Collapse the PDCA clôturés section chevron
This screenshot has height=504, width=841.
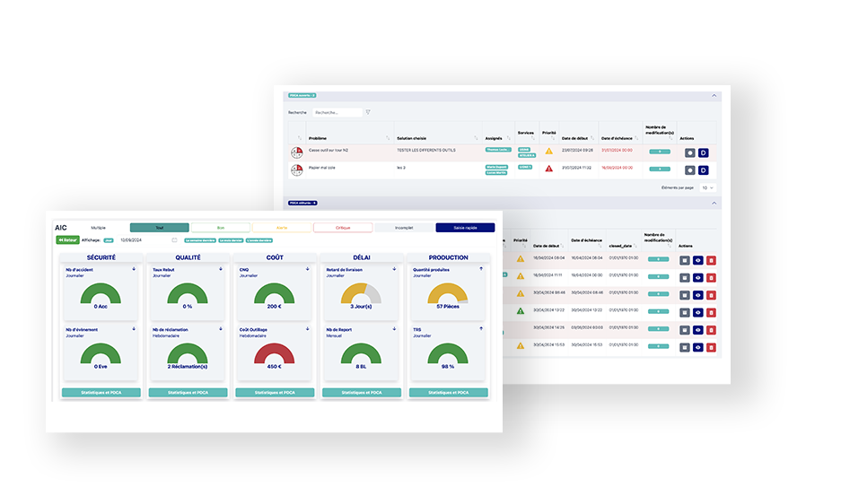[714, 204]
